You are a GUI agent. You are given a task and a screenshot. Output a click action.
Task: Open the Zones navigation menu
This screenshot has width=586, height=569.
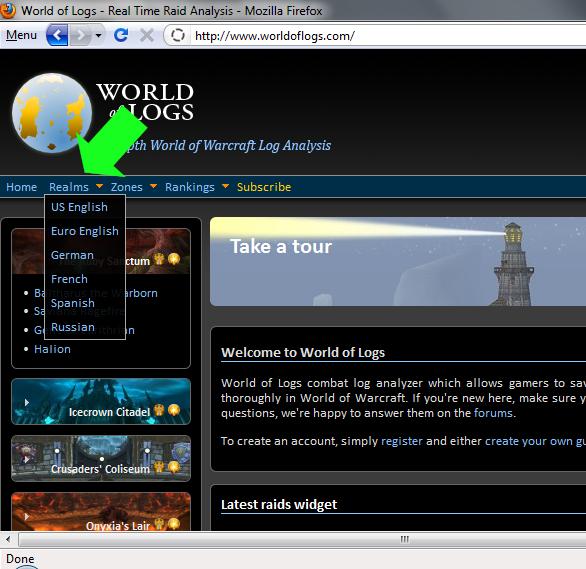(x=127, y=187)
